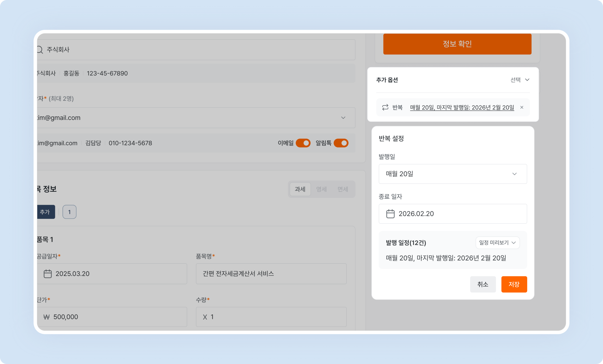Remove the 반복 option via the X icon
The image size is (603, 364).
[522, 107]
